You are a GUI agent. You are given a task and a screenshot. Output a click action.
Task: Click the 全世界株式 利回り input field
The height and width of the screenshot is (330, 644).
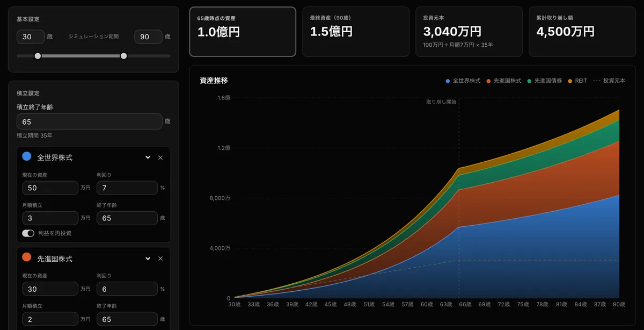pos(127,188)
